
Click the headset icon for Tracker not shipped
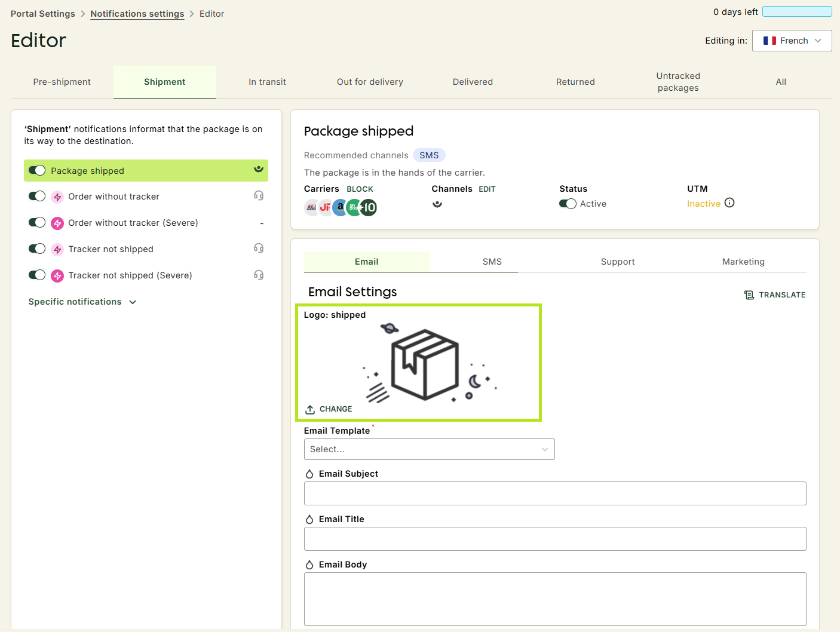pyautogui.click(x=259, y=248)
